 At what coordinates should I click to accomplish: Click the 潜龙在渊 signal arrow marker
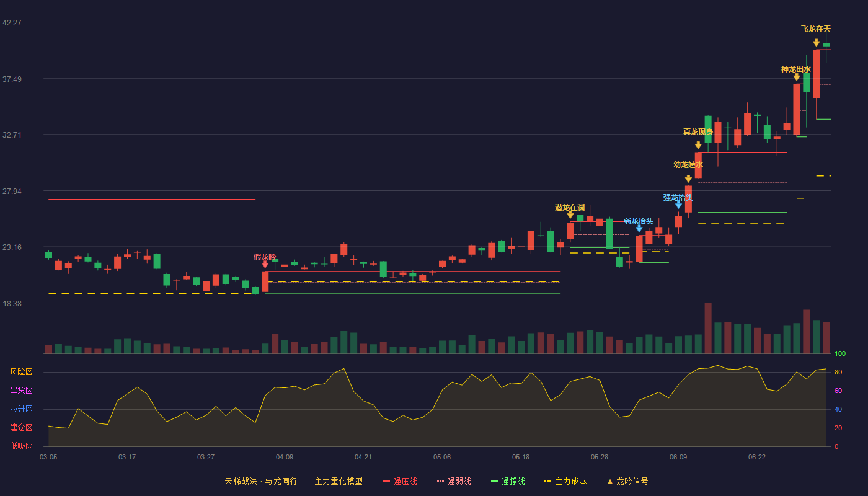(x=570, y=215)
